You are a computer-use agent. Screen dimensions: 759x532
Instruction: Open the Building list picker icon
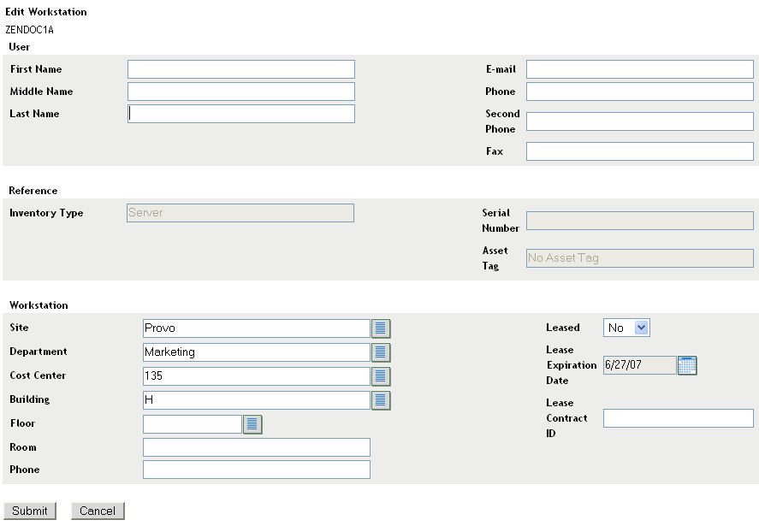point(381,400)
